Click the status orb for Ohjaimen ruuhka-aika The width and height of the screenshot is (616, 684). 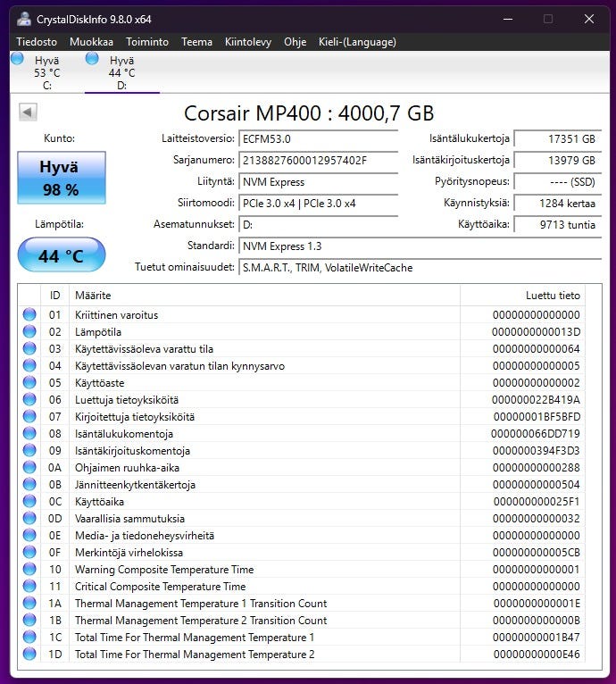[29, 468]
